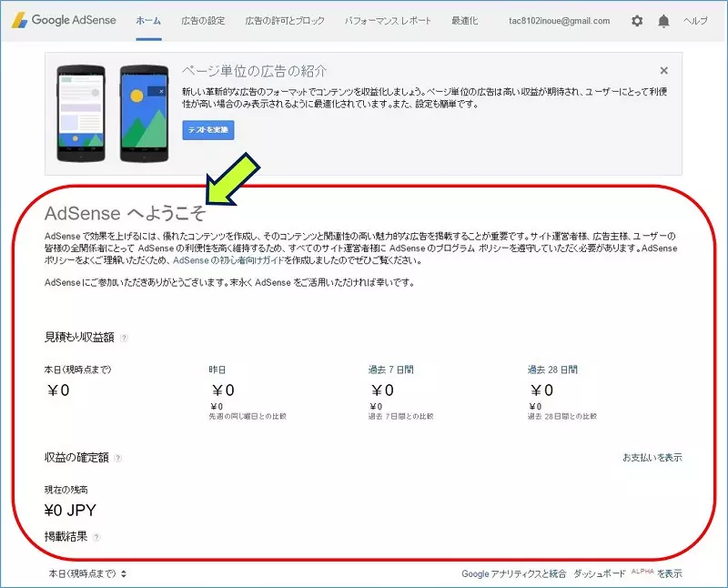Viewport: 728px width, 588px height.
Task: Click the phone mockup illustration thumbnail
Action: (x=112, y=114)
